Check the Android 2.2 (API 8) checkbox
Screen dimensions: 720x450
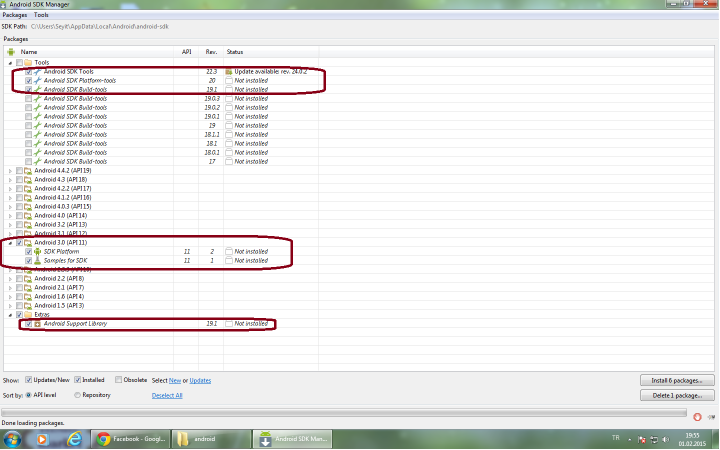[x=19, y=278]
